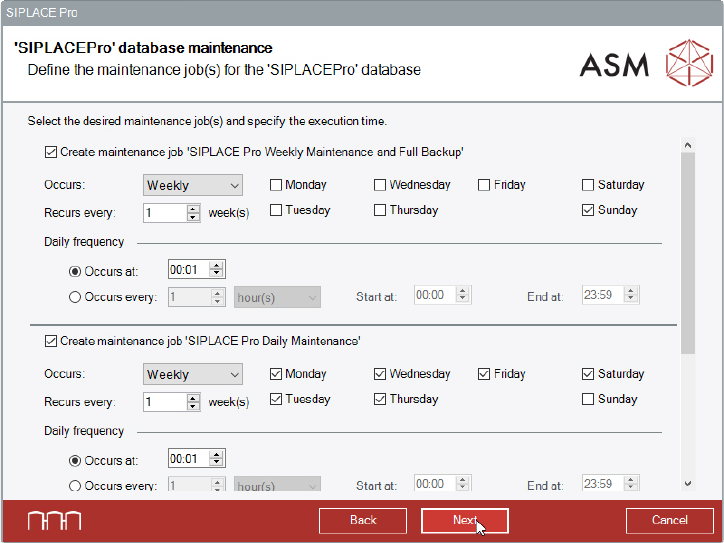Cancel the database maintenance setup
The image size is (724, 543).
tap(669, 520)
